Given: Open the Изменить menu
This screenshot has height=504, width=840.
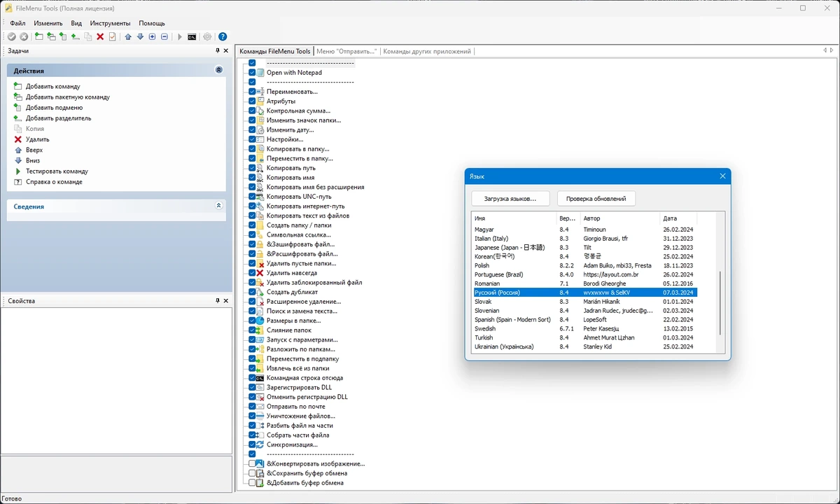Looking at the screenshot, I should 48,23.
